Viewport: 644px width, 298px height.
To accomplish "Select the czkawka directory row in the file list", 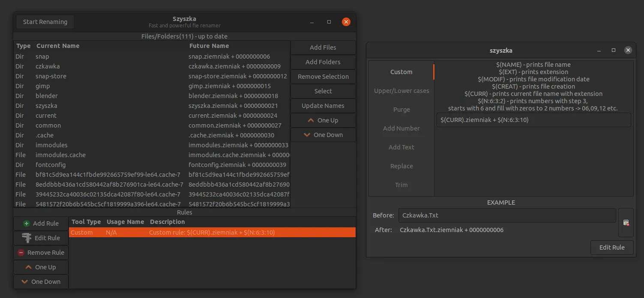I will click(152, 66).
